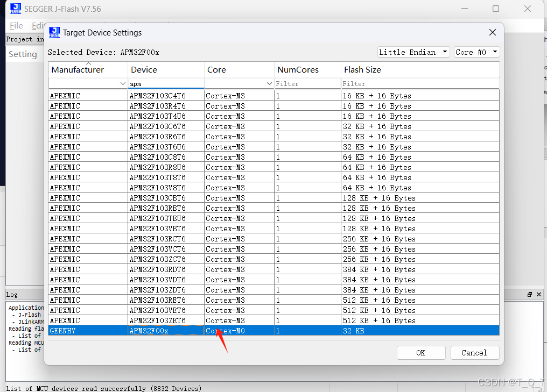Close the Target Device Settings dialog
547x392 pixels.
point(492,32)
